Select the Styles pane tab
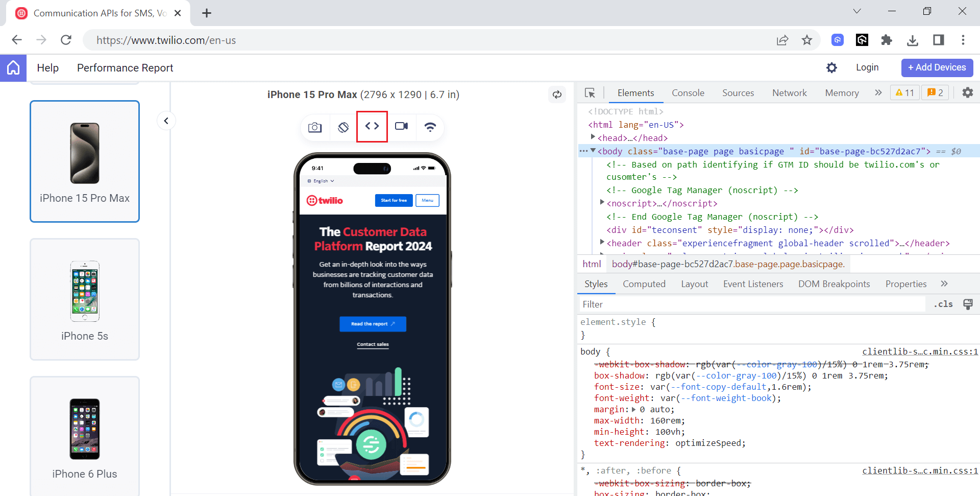The width and height of the screenshot is (980, 496). tap(596, 284)
